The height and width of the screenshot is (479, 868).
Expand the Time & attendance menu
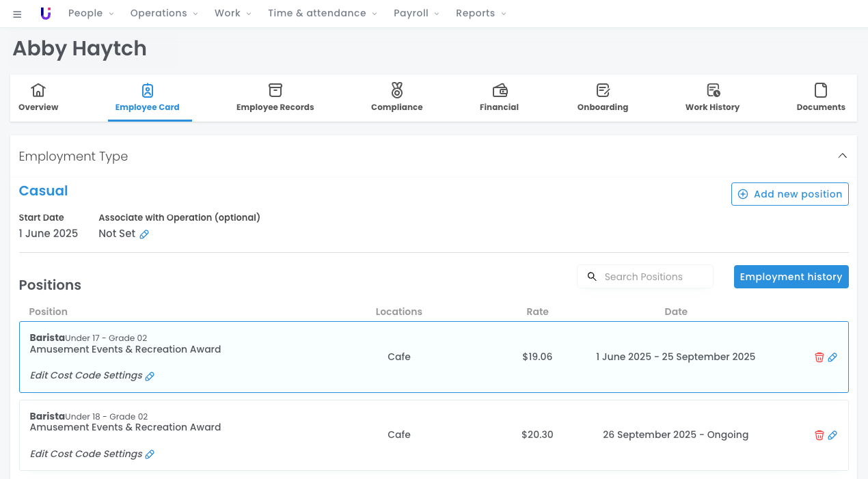point(322,14)
